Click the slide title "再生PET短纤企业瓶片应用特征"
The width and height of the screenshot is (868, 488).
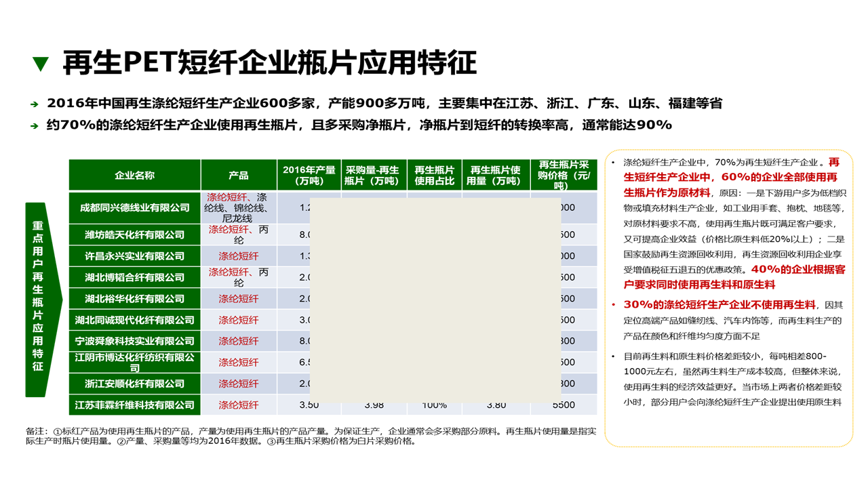pos(269,63)
